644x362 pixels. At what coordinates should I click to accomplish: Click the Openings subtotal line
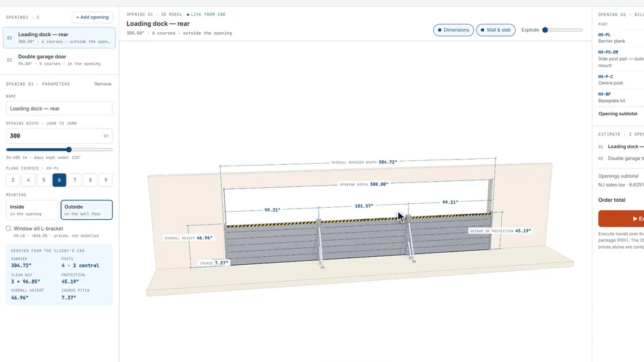coord(618,176)
